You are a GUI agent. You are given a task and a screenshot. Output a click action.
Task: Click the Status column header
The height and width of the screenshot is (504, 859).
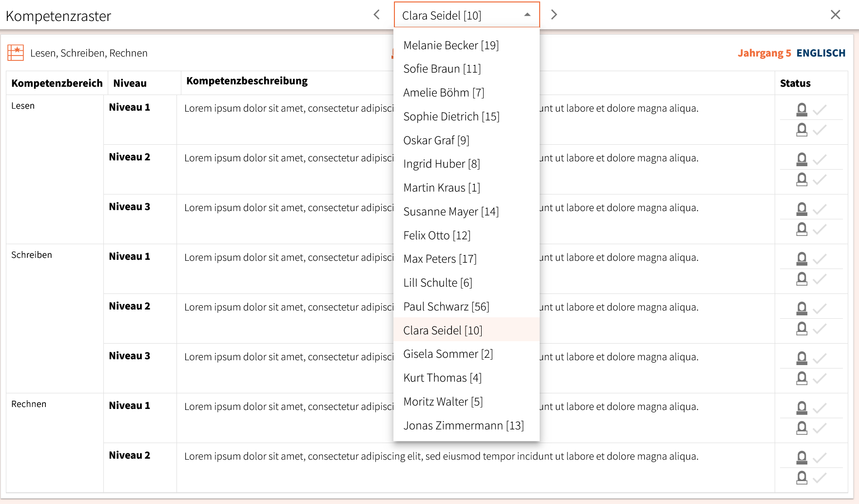click(x=795, y=83)
